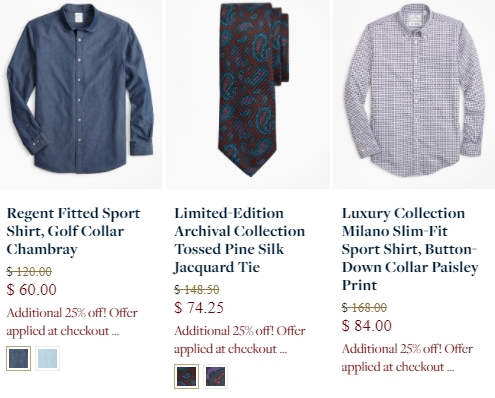The height and width of the screenshot is (398, 495).
Task: Click the Tossed Pine Silk text line
Action: (229, 249)
